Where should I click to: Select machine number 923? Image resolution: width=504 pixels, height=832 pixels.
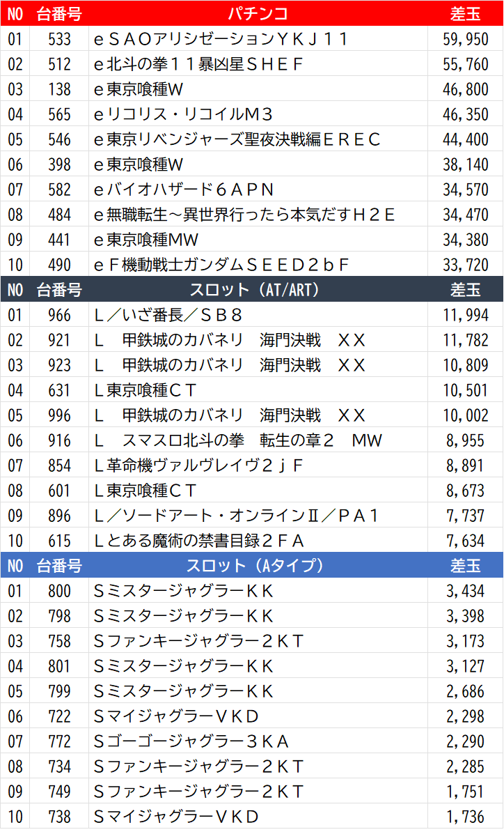pos(59,365)
